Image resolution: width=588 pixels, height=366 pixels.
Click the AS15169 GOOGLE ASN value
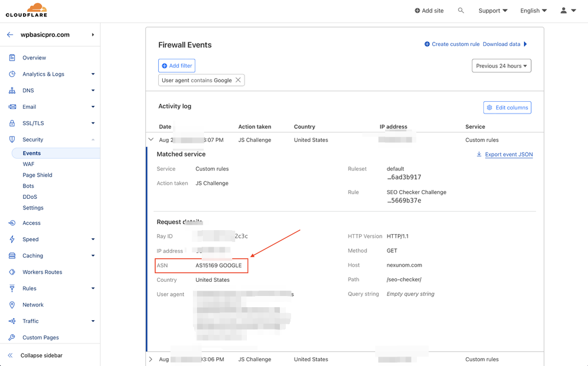(219, 265)
